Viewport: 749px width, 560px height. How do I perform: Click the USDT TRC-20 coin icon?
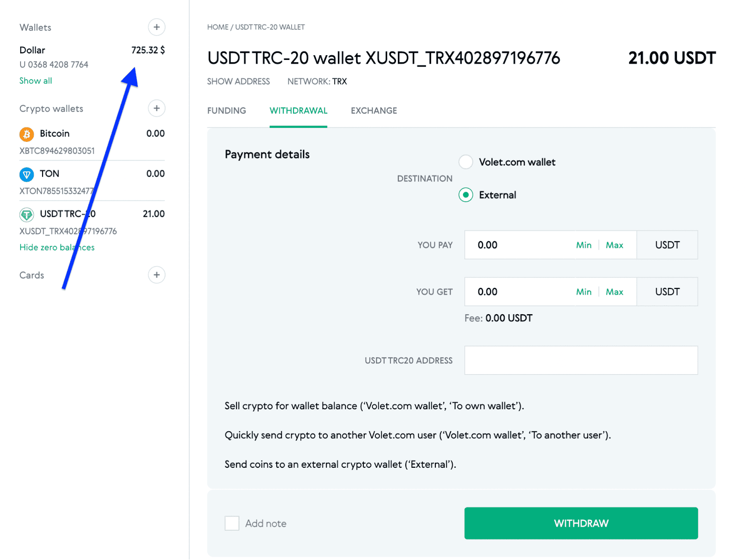pyautogui.click(x=27, y=214)
